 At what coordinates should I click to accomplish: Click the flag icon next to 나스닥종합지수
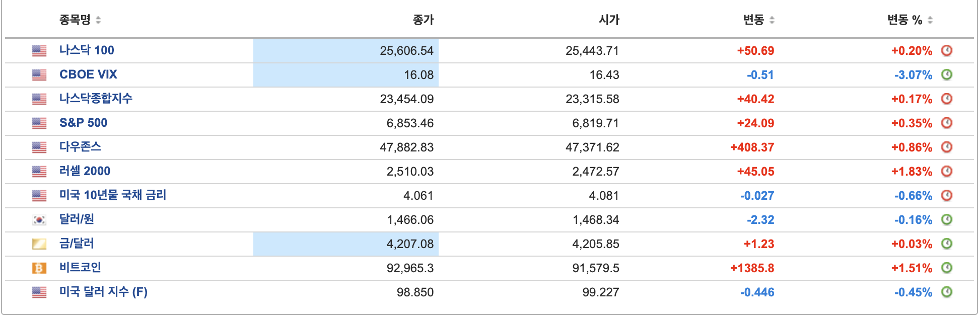pos(39,99)
